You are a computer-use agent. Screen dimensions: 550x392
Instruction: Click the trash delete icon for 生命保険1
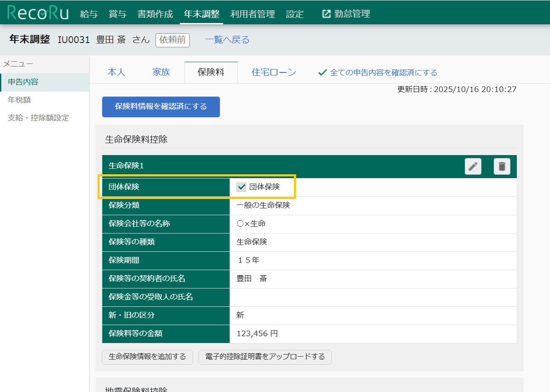tap(502, 166)
